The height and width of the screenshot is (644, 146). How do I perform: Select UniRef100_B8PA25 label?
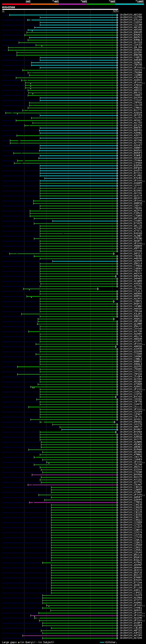131,276
